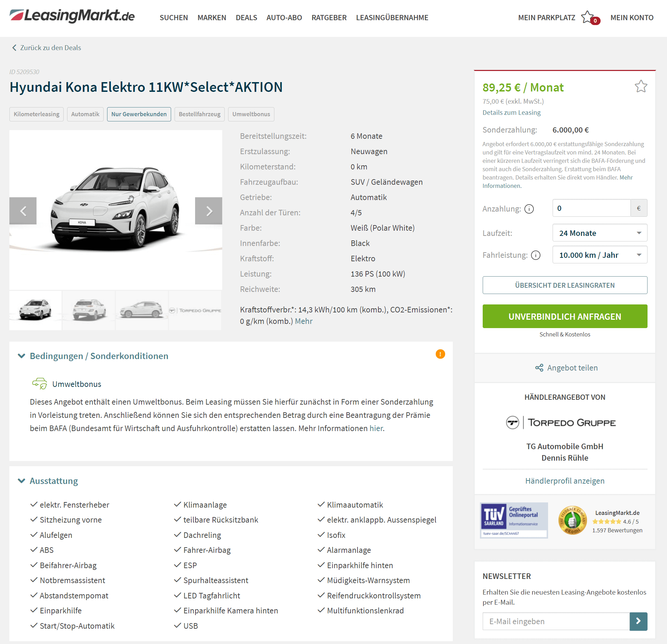The width and height of the screenshot is (667, 644).
Task: Save offer with favorite star beside price
Action: [x=641, y=86]
